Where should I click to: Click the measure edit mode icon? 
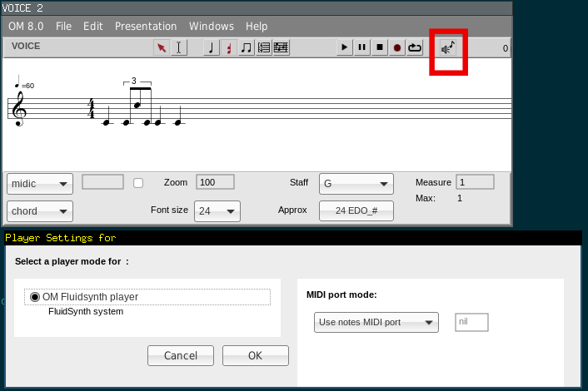[264, 48]
